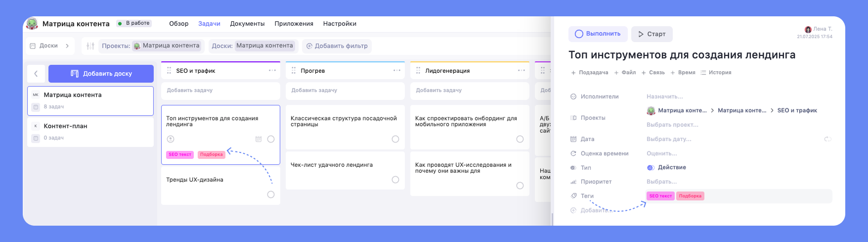Screen dimensions: 868x242
Task: Click SEO текст tag on the card
Action: pyautogui.click(x=180, y=154)
